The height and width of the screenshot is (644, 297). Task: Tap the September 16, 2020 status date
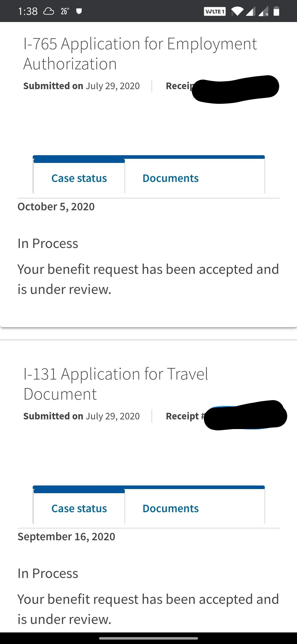pyautogui.click(x=66, y=537)
